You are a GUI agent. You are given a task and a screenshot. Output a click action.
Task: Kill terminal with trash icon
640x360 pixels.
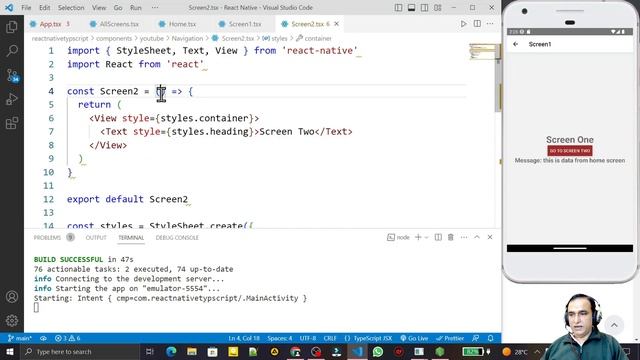coord(451,237)
